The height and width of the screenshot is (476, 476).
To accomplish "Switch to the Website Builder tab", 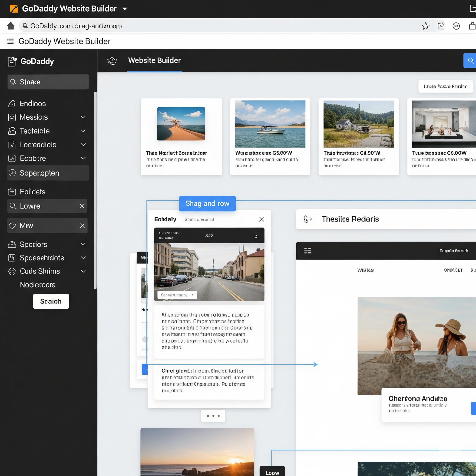I will [155, 61].
